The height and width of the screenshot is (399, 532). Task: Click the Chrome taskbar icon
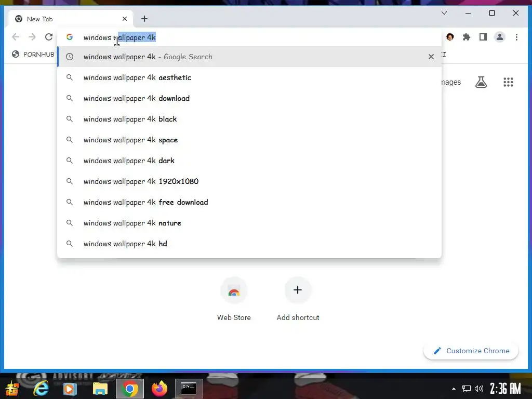[129, 389]
